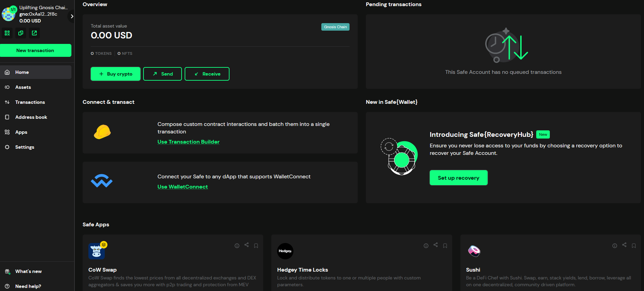644x291 pixels.
Task: Share the Sushi app
Action: (x=624, y=245)
